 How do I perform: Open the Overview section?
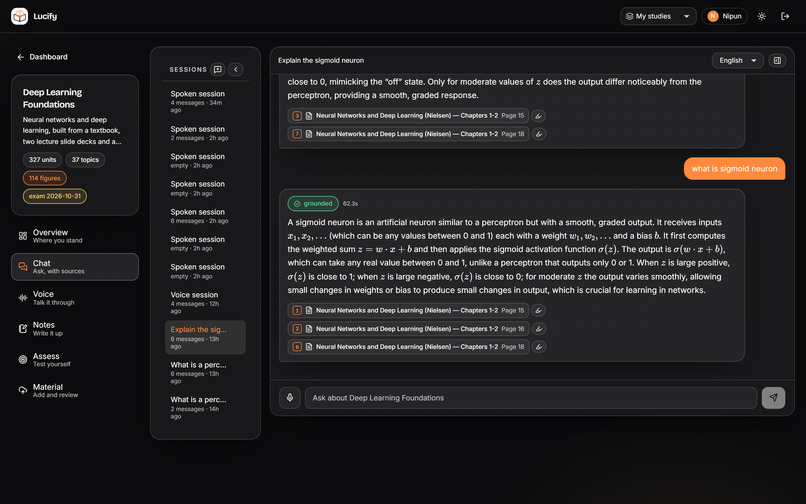coord(75,236)
